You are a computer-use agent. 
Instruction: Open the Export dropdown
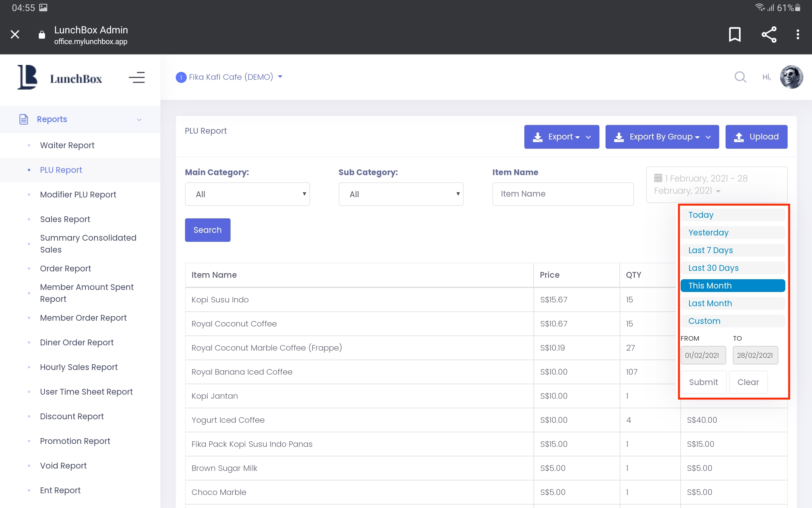point(561,137)
